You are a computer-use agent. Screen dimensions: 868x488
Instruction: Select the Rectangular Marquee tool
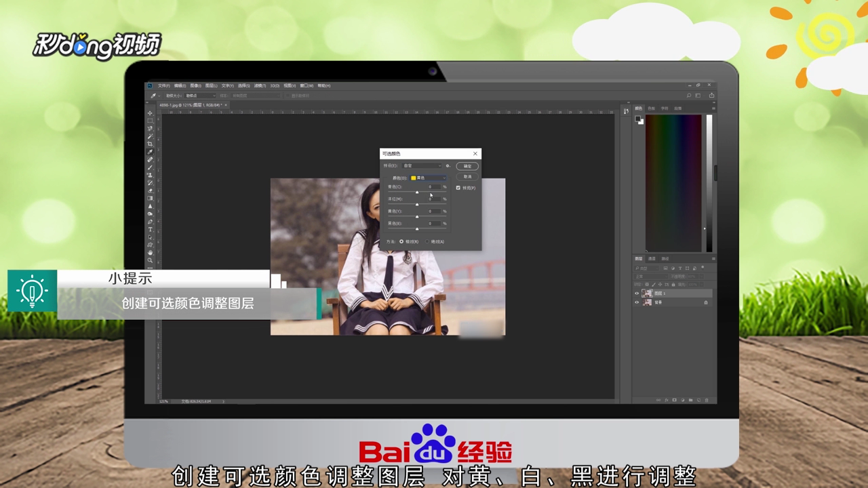click(150, 121)
